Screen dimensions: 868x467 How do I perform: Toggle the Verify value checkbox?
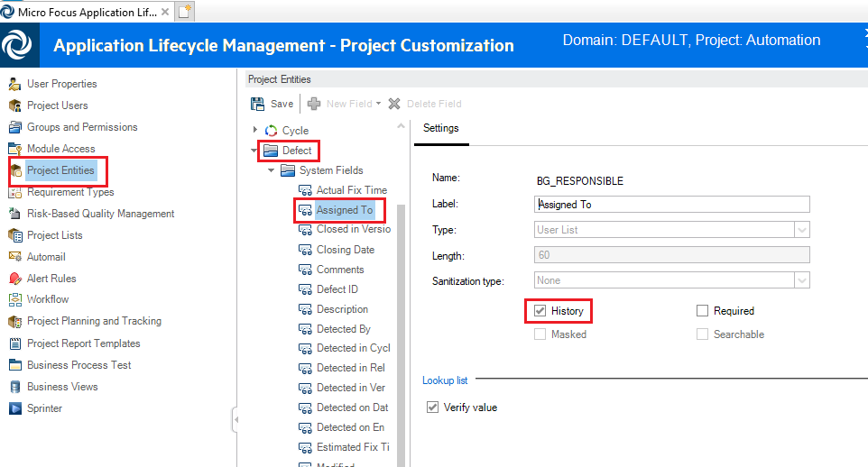point(432,407)
